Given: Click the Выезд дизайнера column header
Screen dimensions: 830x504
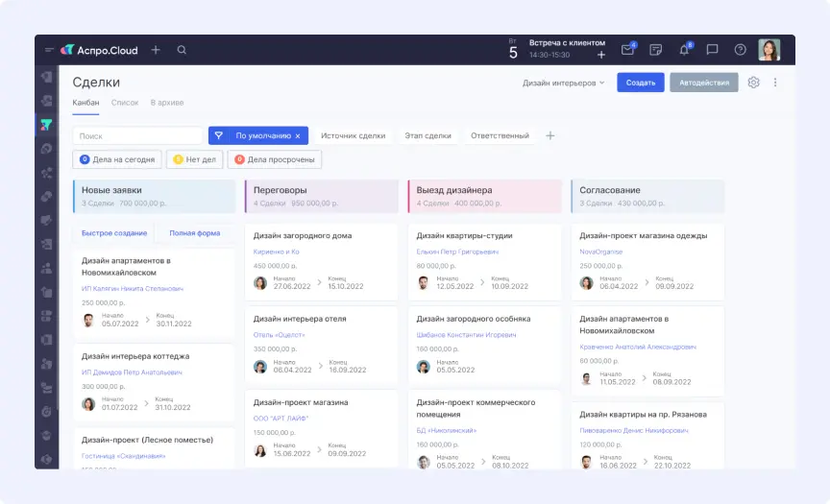Looking at the screenshot, I should point(484,196).
